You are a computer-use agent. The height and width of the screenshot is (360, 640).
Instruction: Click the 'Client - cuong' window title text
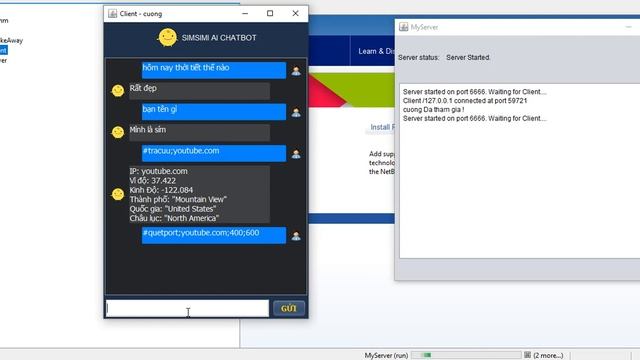click(x=141, y=14)
